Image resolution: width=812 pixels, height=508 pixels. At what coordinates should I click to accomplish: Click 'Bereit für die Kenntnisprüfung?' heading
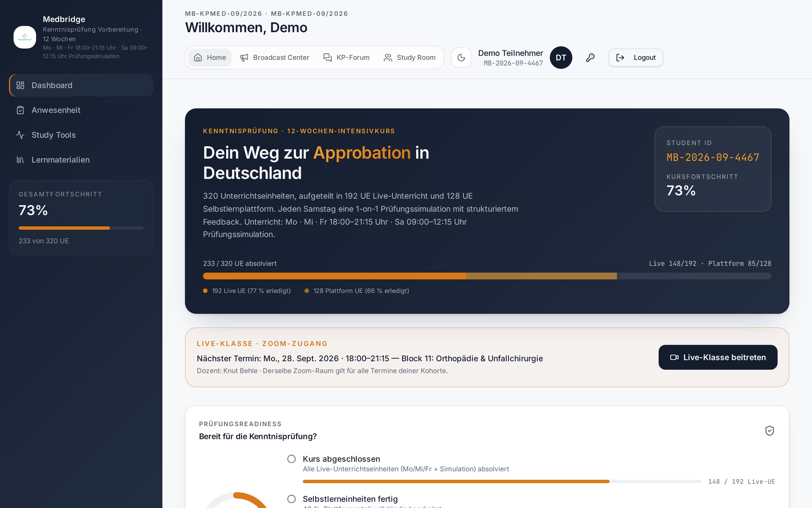(x=258, y=436)
